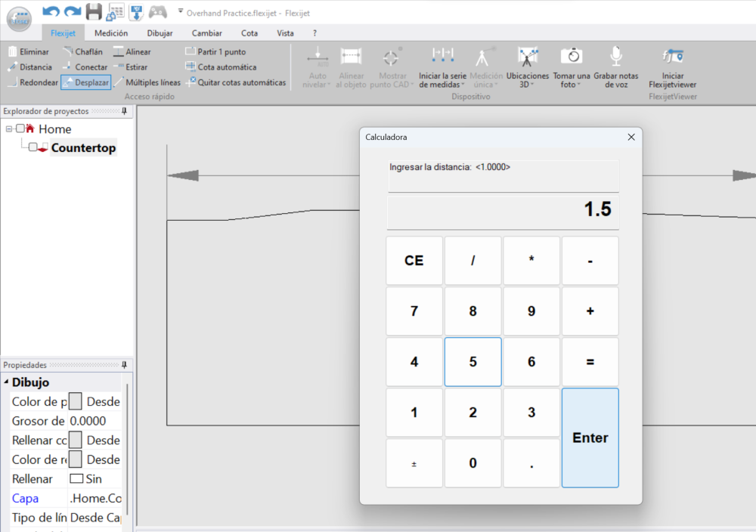The image size is (756, 532).
Task: Toggle the Rellenar checkbox in properties
Action: pos(76,479)
